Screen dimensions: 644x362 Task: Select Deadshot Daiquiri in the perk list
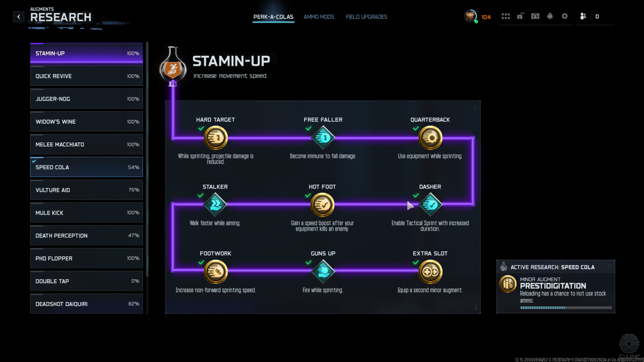87,304
